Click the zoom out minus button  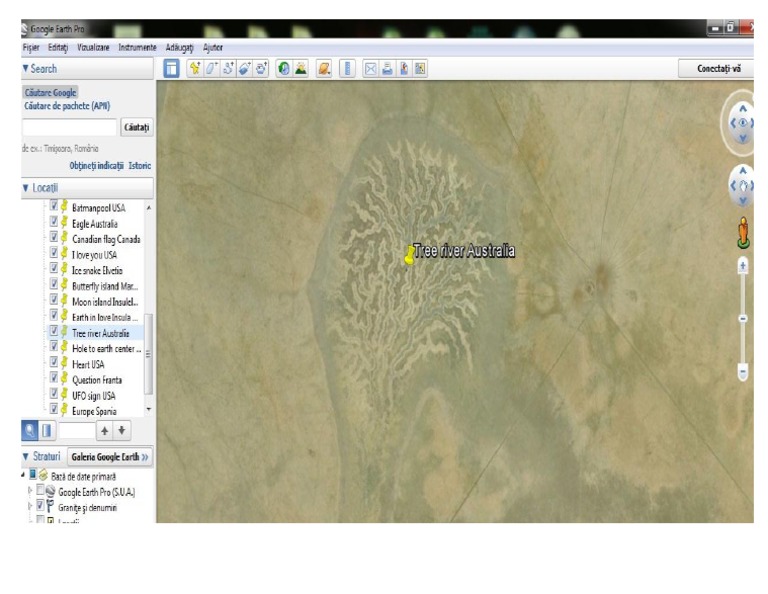[743, 372]
